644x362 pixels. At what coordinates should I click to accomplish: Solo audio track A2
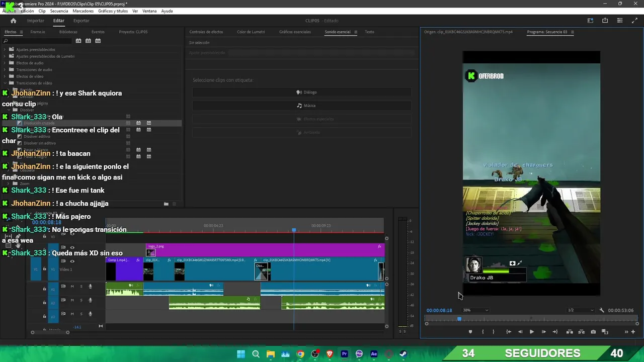[81, 300]
